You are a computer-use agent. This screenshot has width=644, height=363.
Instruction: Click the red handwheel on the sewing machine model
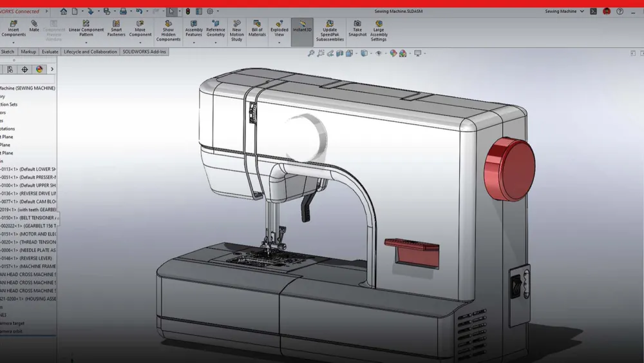click(x=509, y=170)
